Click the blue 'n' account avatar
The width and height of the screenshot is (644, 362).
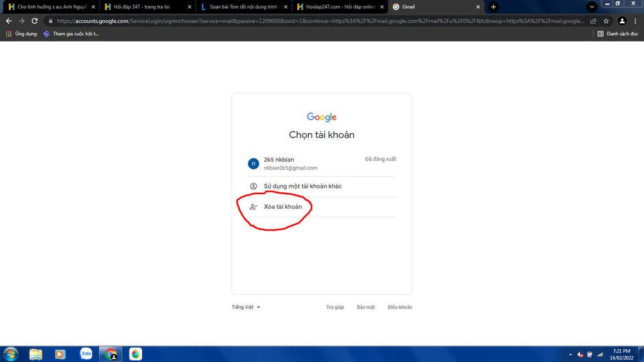tap(253, 163)
